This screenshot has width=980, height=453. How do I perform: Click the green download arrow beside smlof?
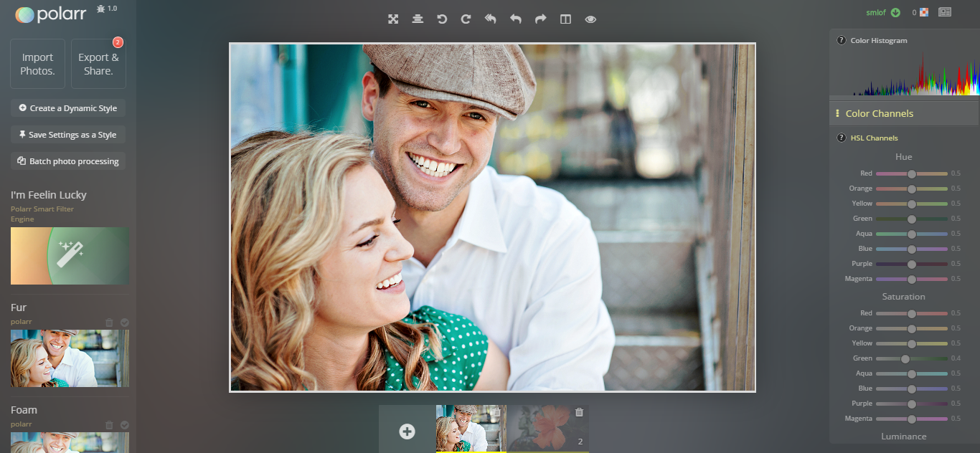[x=895, y=12]
